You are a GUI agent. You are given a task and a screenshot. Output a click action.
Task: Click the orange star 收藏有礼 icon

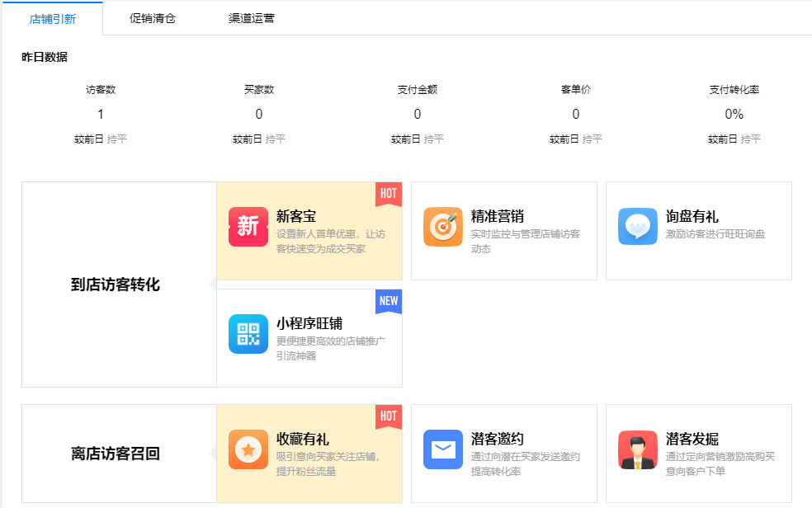pos(248,449)
